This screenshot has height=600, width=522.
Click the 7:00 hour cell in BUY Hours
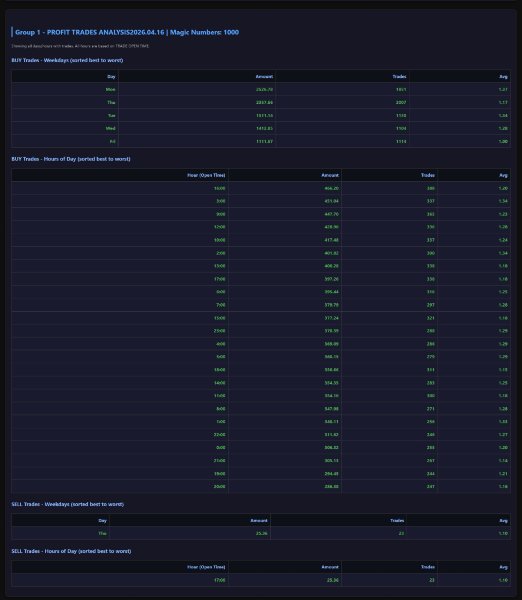(x=120, y=305)
